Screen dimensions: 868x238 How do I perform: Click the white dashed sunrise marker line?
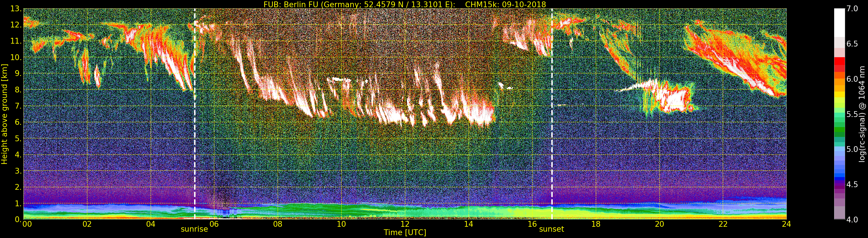point(195,114)
